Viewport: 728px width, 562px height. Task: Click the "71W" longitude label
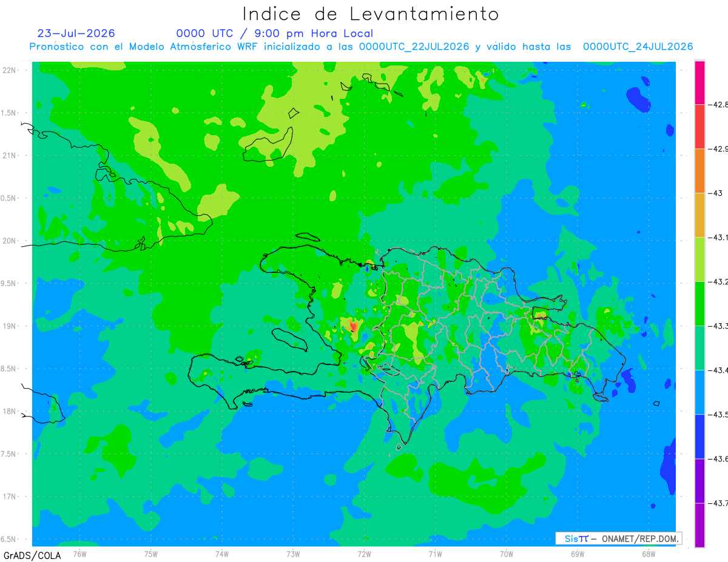[435, 554]
